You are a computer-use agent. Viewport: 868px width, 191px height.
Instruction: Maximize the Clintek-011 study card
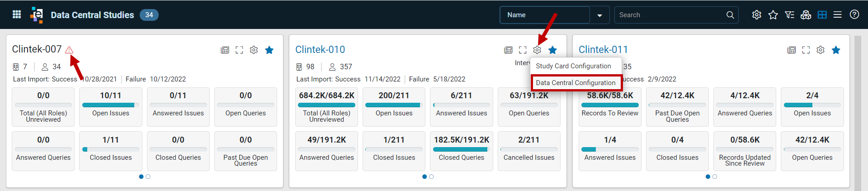806,50
